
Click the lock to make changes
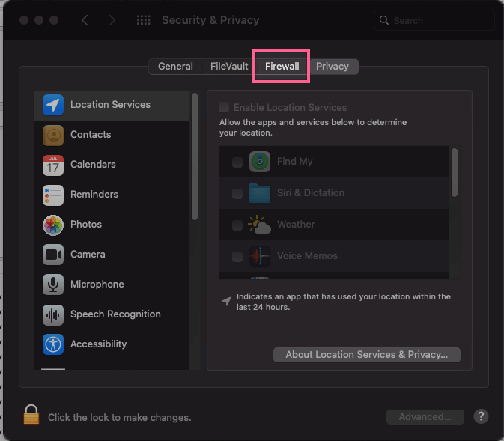pos(31,415)
